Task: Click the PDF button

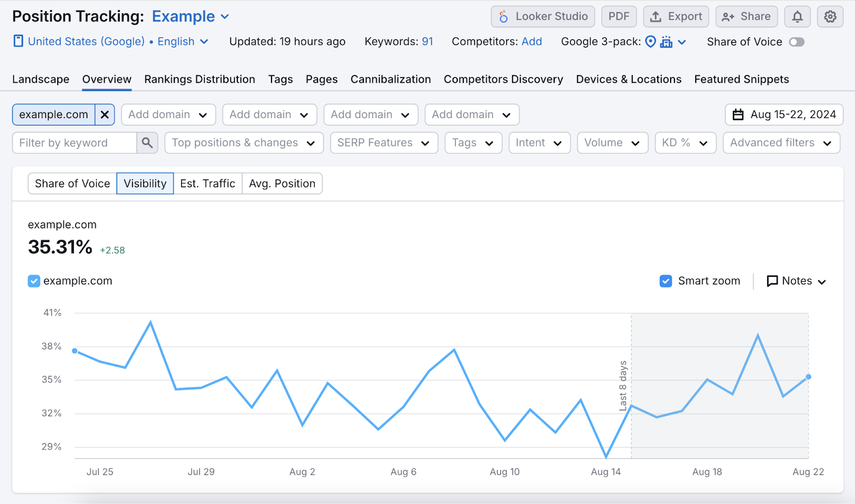Action: coord(618,17)
